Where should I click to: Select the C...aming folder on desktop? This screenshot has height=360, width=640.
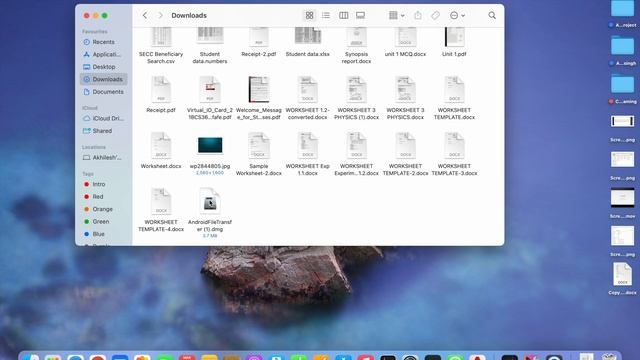click(x=622, y=89)
